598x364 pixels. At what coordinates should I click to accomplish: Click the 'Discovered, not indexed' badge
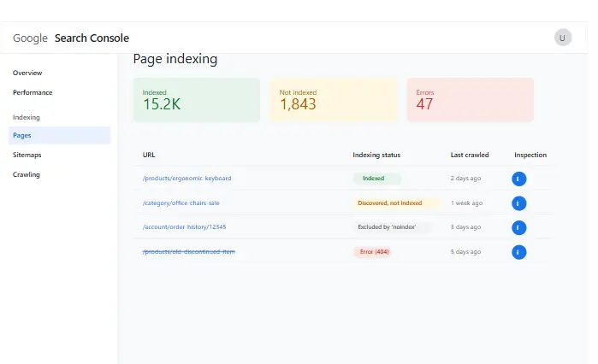(x=396, y=203)
